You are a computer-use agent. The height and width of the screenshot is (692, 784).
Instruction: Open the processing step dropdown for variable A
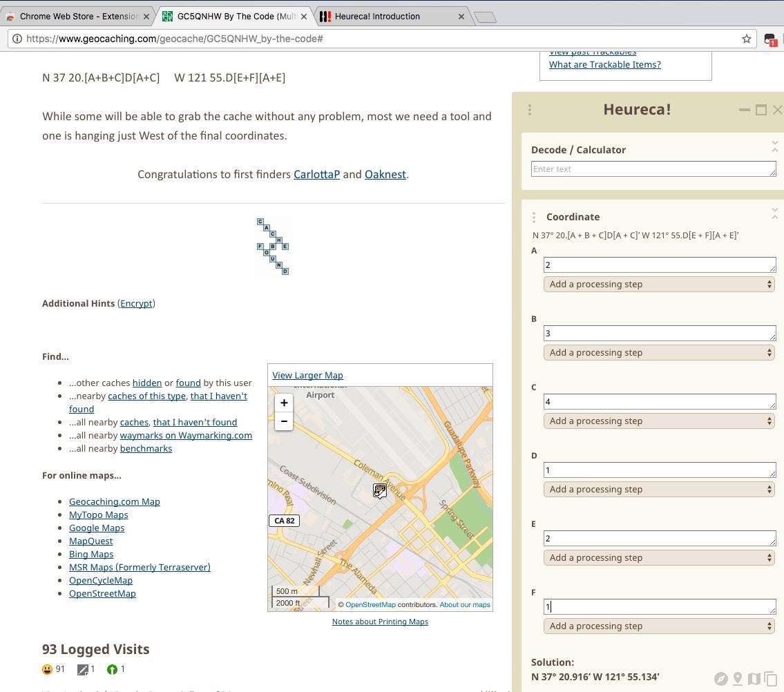[x=659, y=284]
